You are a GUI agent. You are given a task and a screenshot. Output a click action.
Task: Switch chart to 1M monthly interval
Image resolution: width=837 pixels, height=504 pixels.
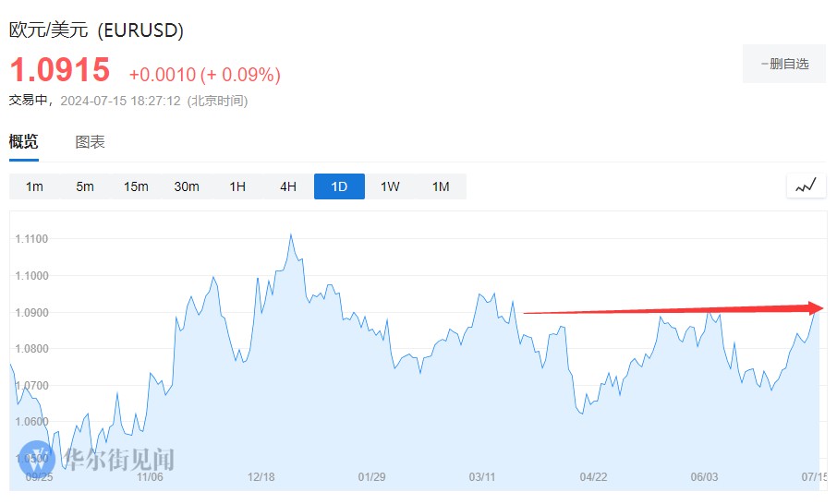pos(441,186)
